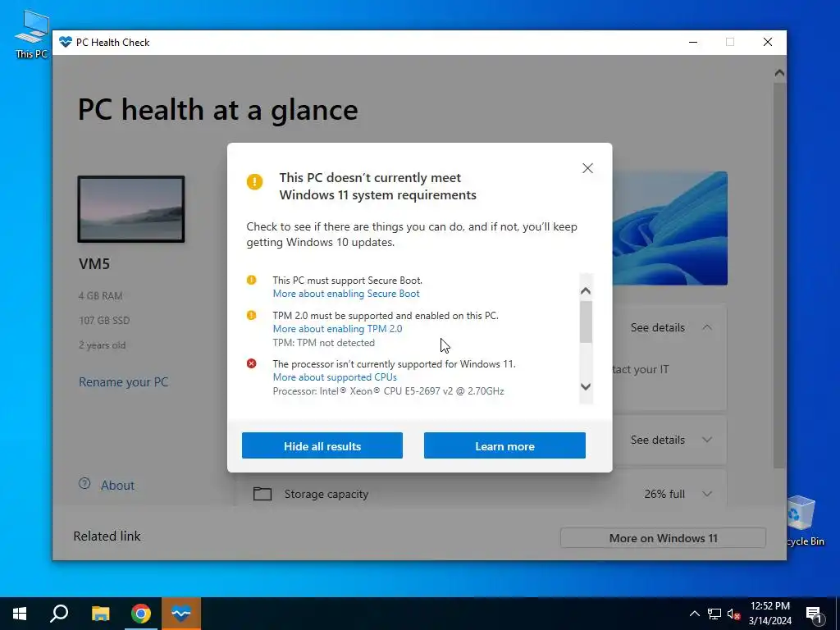Open the Recycle Bin desktop icon
Viewport: 840px width, 630px height.
pyautogui.click(x=803, y=521)
